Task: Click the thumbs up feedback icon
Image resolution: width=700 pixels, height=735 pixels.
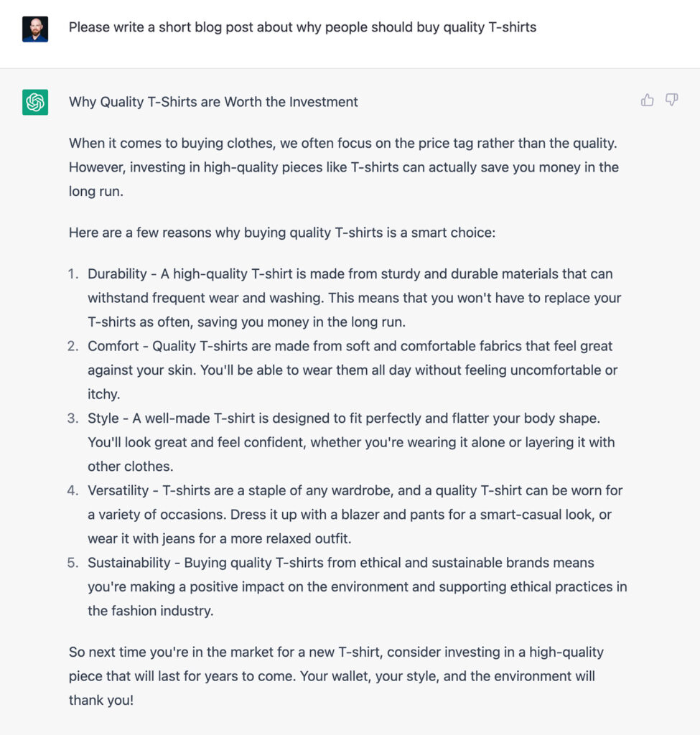Action: (647, 100)
